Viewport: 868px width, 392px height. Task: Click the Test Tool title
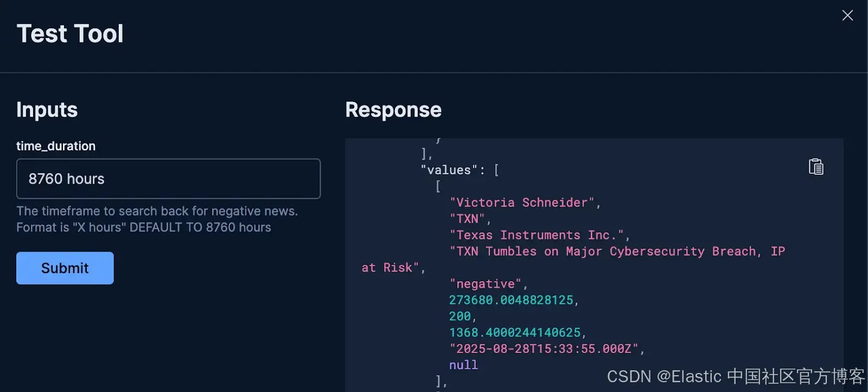(70, 34)
